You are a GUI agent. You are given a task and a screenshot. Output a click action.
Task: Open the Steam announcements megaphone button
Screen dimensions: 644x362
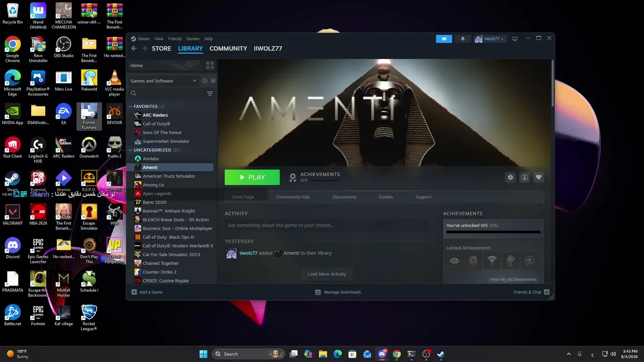[x=444, y=39]
